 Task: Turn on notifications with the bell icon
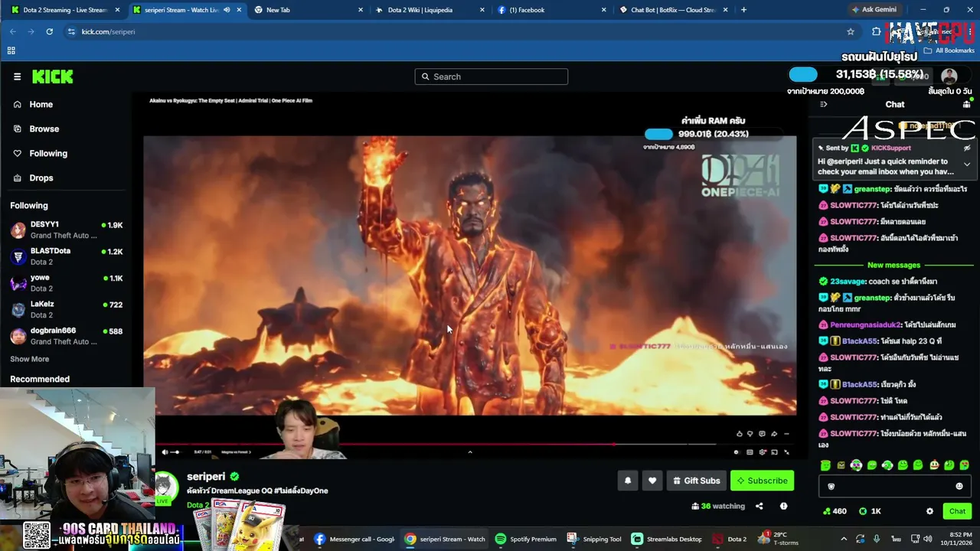coord(628,481)
